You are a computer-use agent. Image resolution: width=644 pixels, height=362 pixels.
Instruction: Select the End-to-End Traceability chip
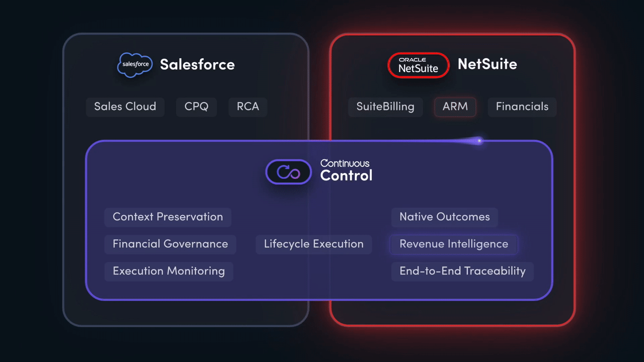462,271
